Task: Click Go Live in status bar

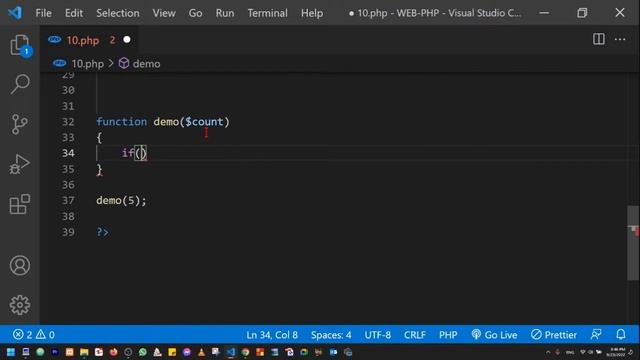Action: [494, 335]
